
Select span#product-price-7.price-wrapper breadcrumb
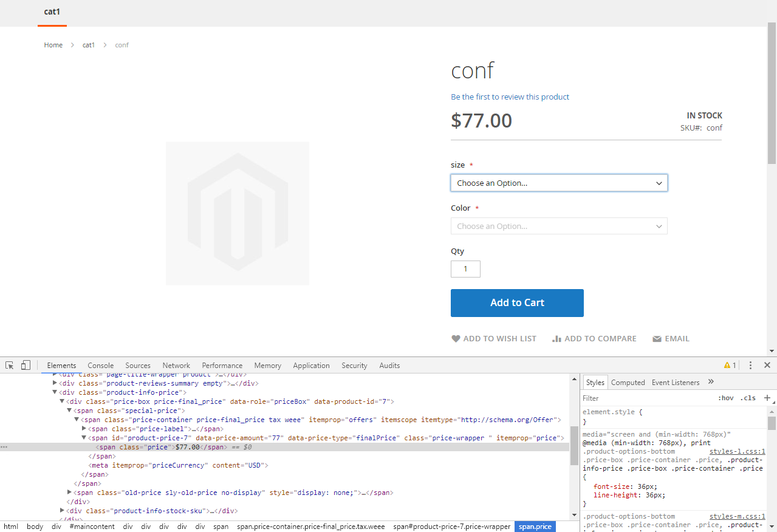pos(451,527)
